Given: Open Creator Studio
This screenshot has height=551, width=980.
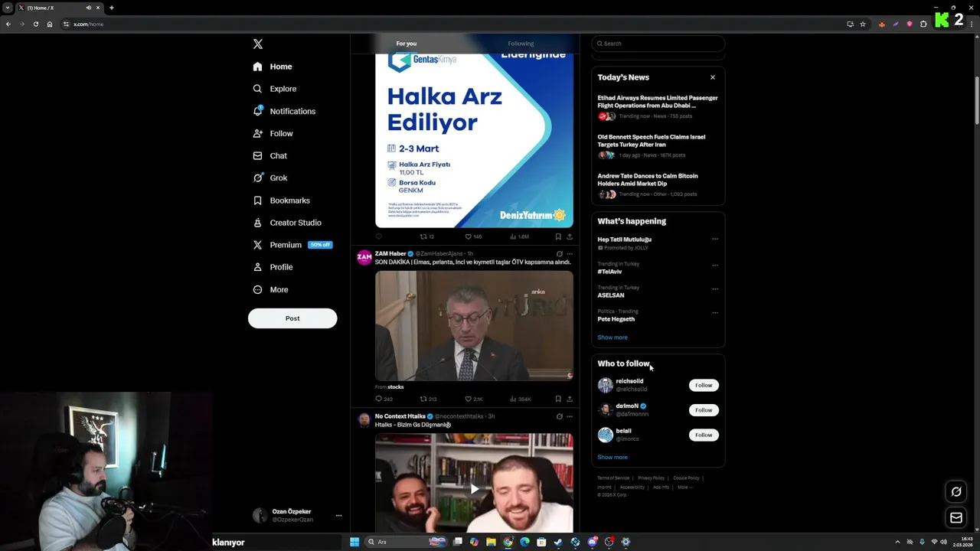Looking at the screenshot, I should 287,223.
